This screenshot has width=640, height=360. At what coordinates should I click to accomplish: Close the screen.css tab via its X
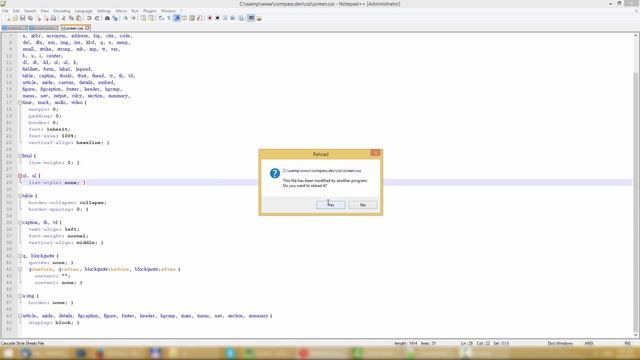tap(87, 28)
